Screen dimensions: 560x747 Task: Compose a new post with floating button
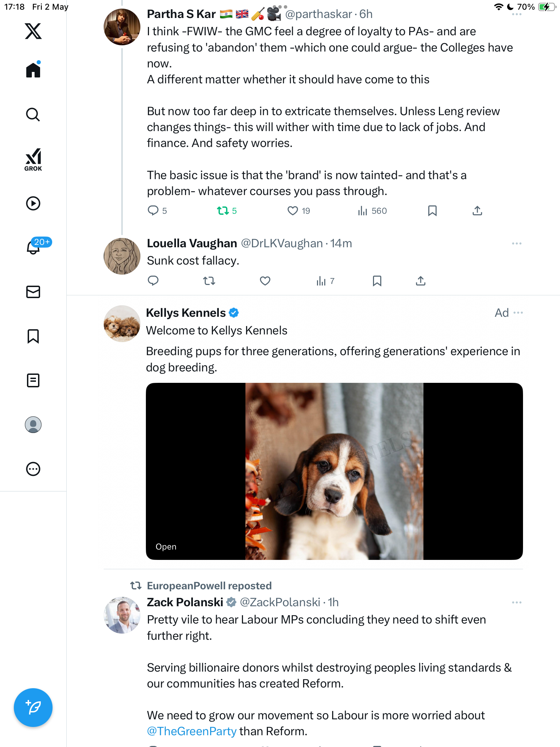pos(33,708)
